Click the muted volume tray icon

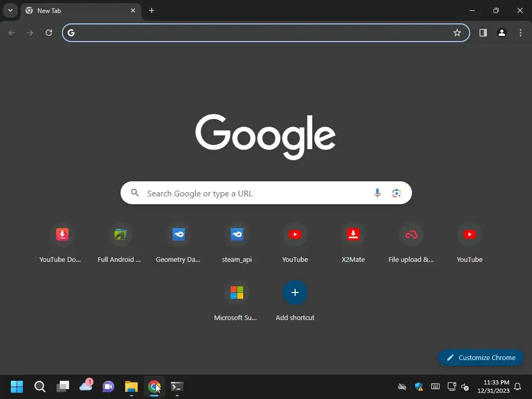pos(465,387)
